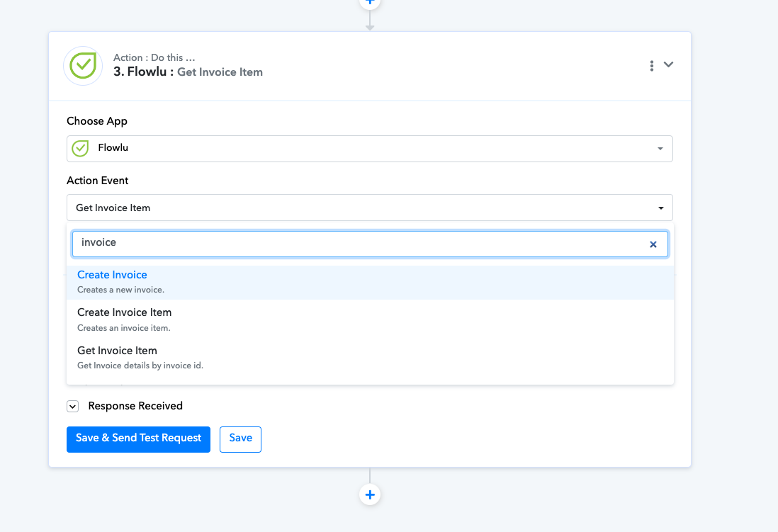Viewport: 778px width, 532px height.
Task: Open the Action Event dropdown showing Get Invoice Item
Action: 370,208
